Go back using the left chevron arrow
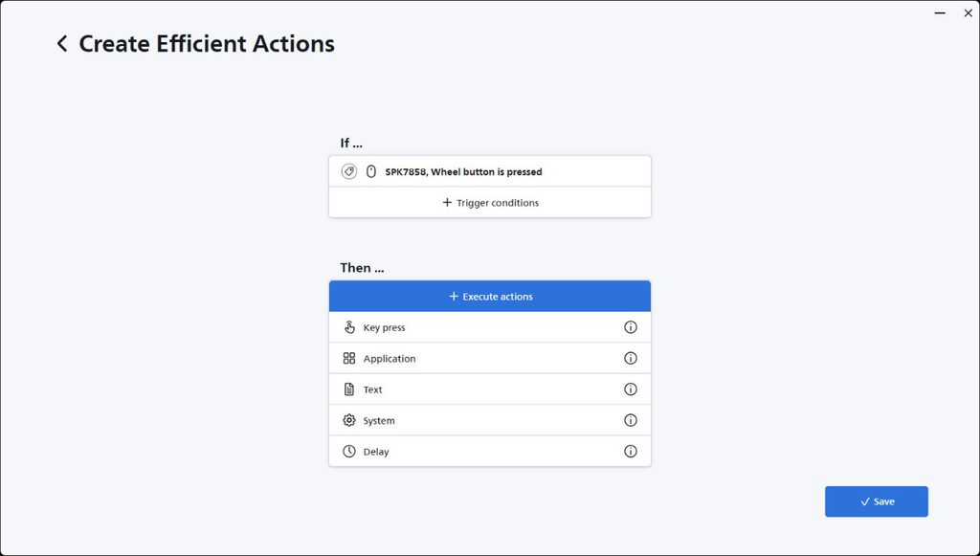Screen dimensions: 980x556 [x=62, y=44]
